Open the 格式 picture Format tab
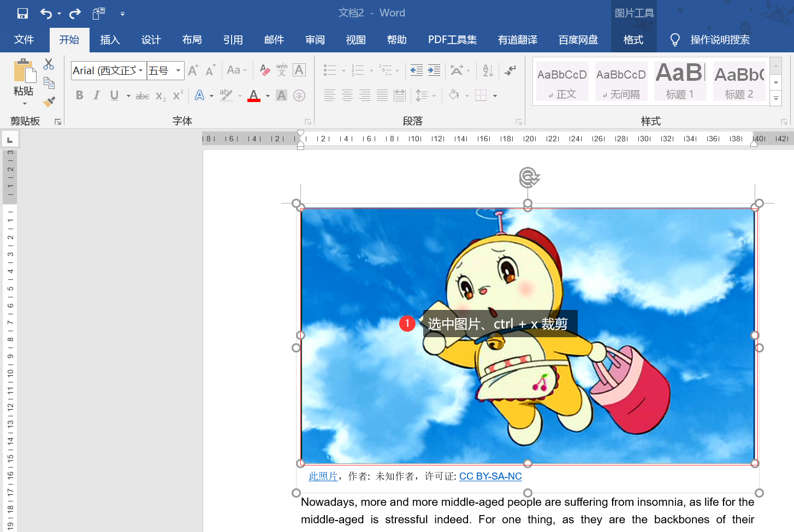 tap(633, 40)
